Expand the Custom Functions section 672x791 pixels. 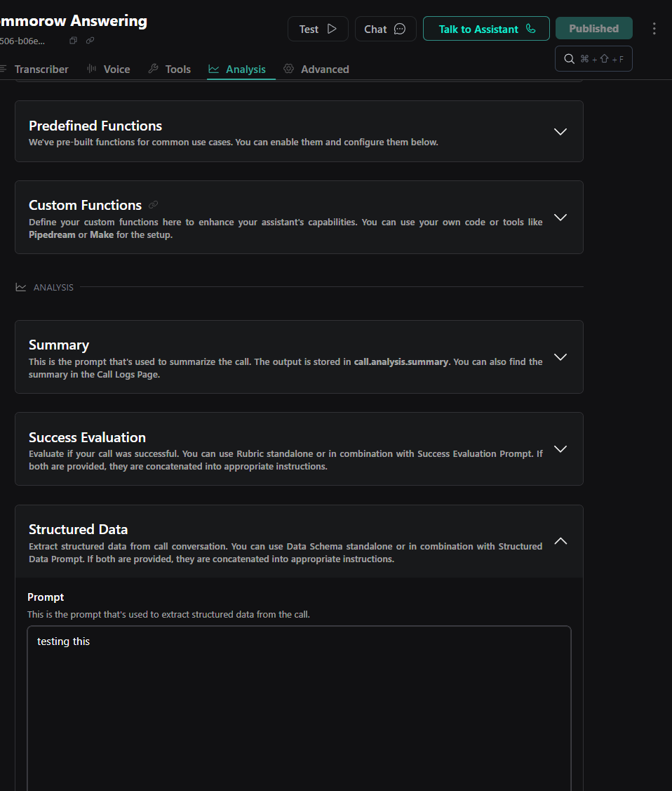(560, 217)
